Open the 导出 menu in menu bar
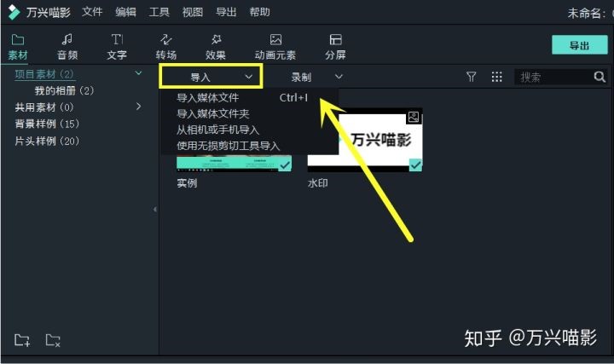This screenshot has height=364, width=614. [226, 12]
